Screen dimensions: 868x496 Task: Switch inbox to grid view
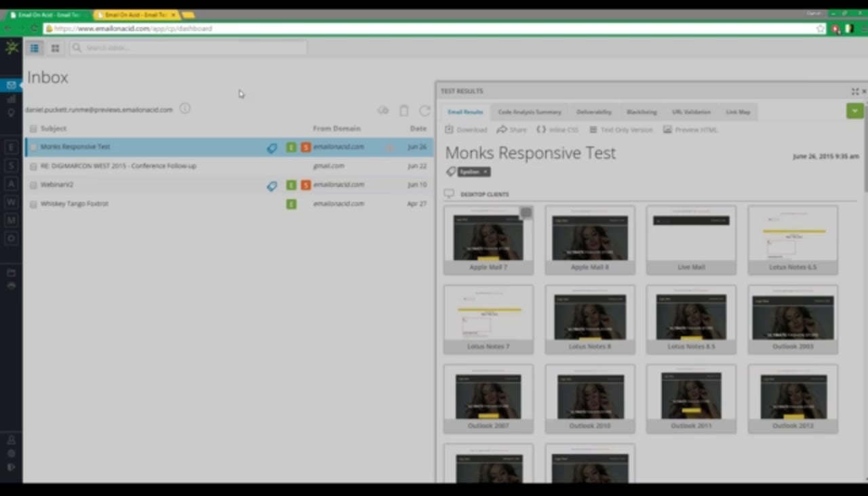point(55,48)
